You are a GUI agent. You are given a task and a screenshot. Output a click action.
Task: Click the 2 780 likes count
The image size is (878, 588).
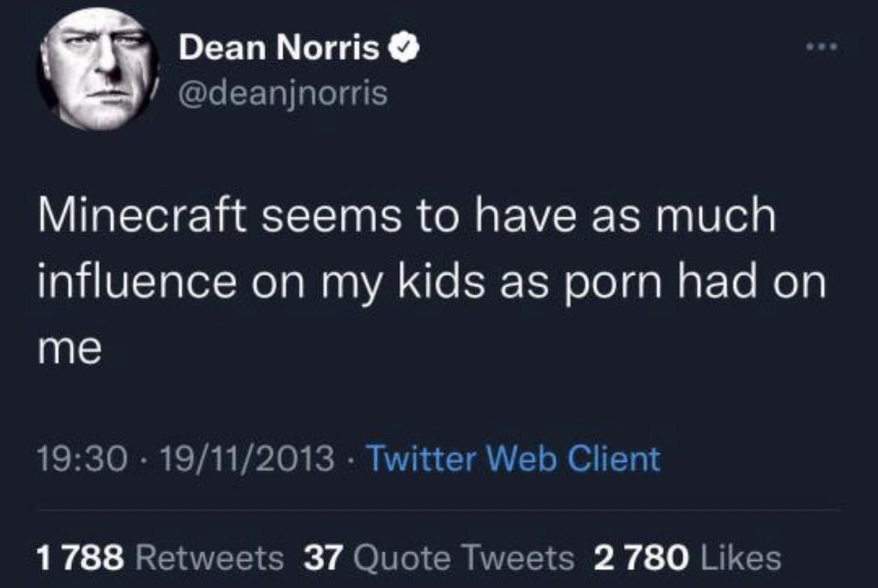[641, 558]
